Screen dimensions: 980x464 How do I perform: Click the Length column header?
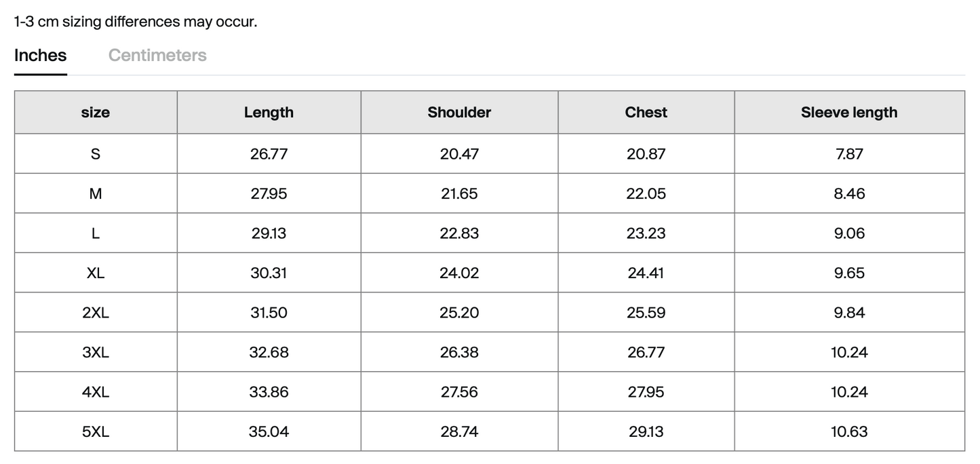point(269,113)
